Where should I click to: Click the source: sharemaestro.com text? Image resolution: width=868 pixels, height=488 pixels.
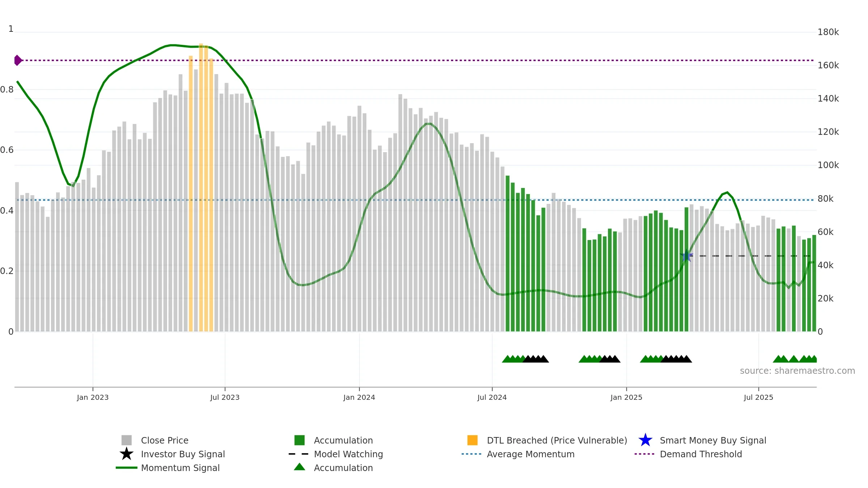[x=797, y=371]
